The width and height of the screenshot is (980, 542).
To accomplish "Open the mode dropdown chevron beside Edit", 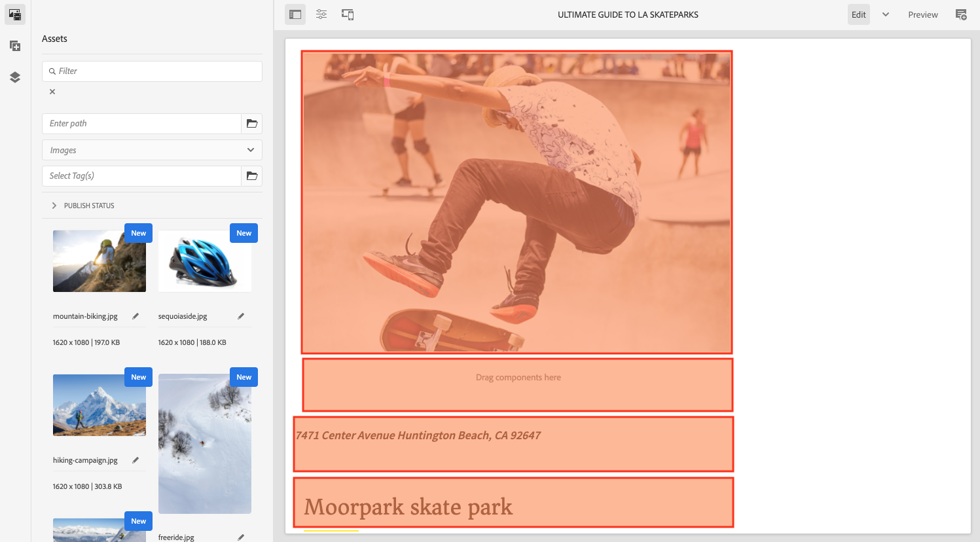I will (886, 14).
